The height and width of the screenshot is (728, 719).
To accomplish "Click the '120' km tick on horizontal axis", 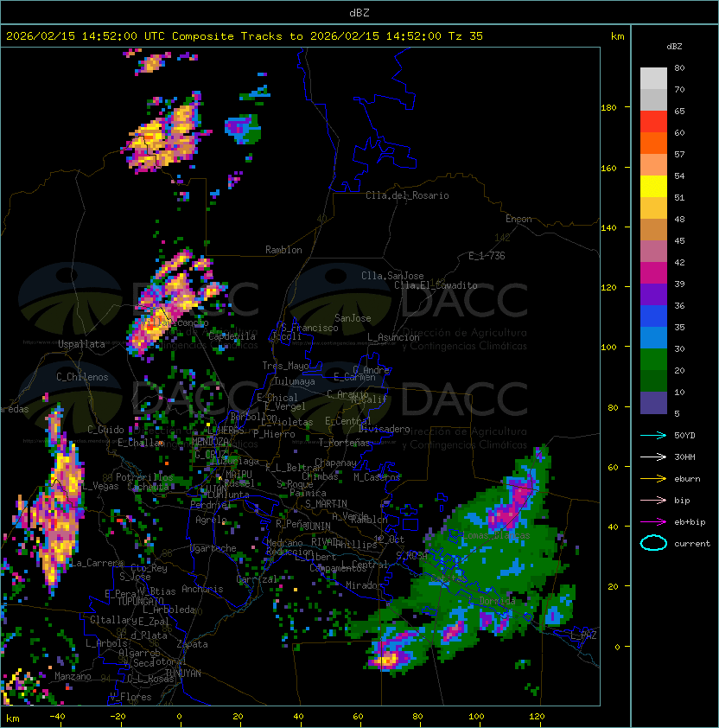I will (537, 717).
